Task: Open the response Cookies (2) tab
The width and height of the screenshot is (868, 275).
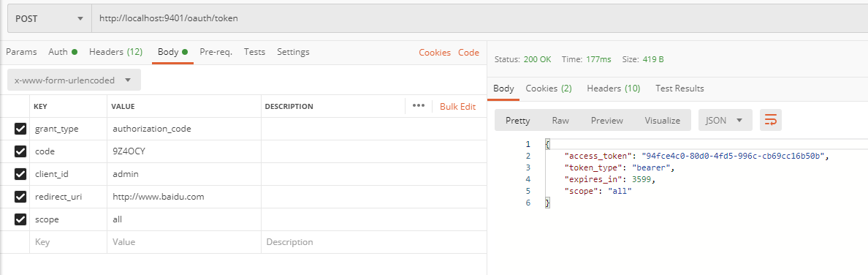Action: pyautogui.click(x=549, y=88)
